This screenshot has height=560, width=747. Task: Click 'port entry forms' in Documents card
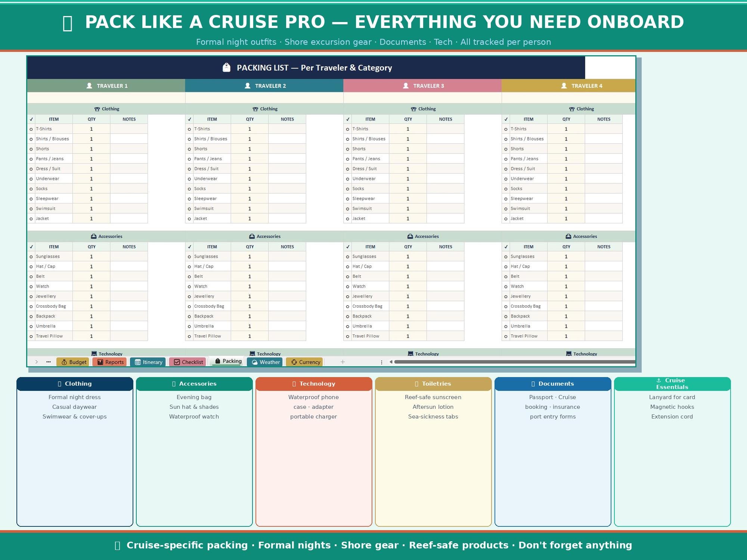click(553, 417)
